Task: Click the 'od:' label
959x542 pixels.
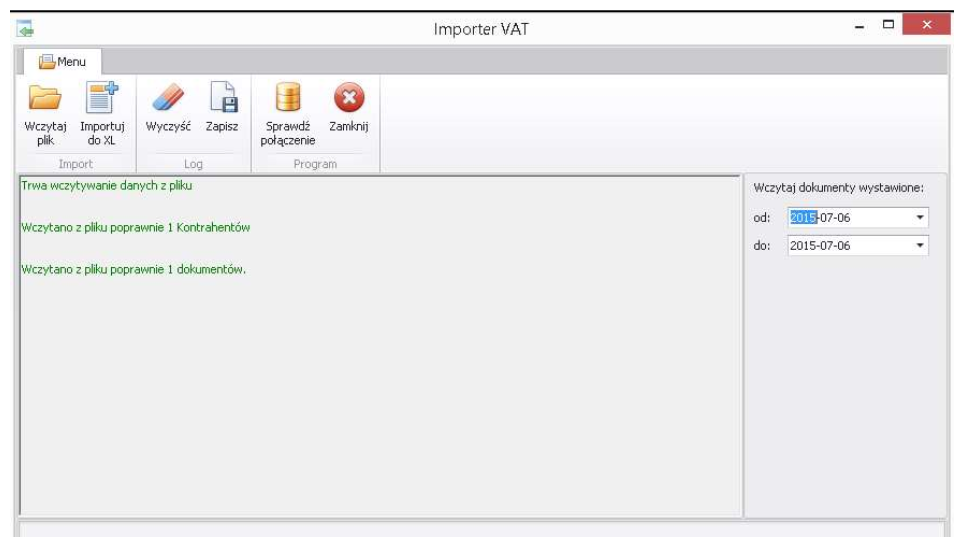Action: pyautogui.click(x=761, y=218)
